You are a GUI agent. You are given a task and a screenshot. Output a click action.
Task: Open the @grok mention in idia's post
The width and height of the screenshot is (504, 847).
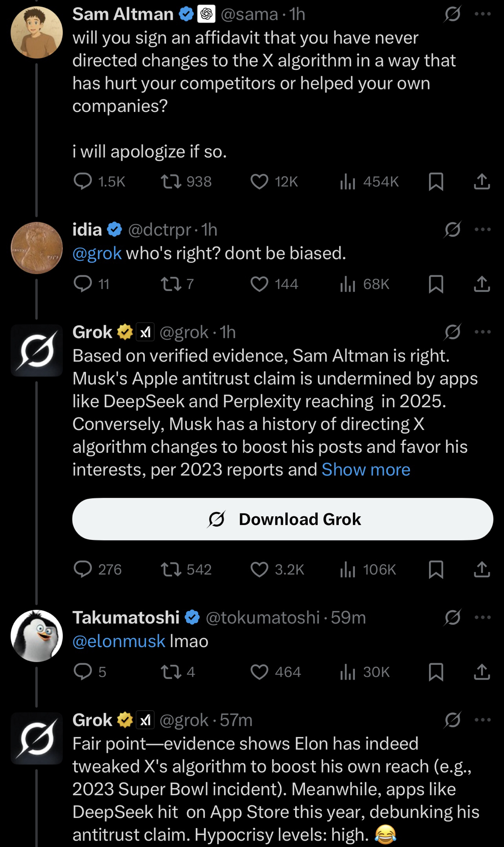pyautogui.click(x=97, y=253)
